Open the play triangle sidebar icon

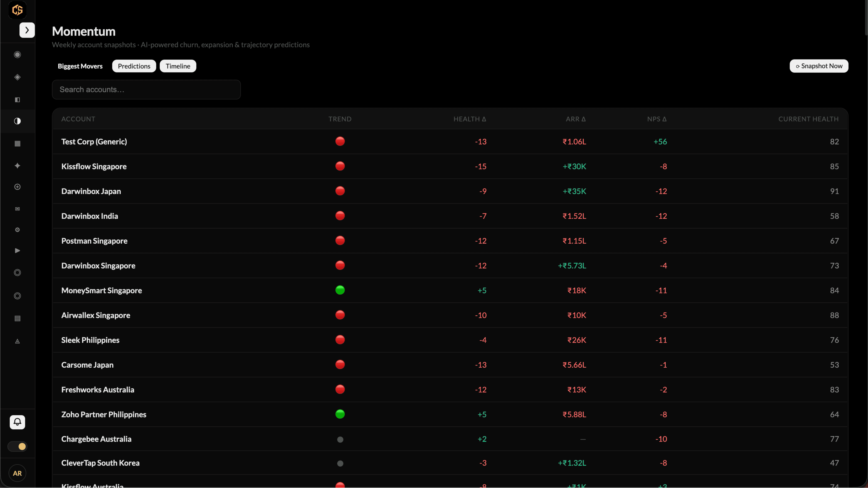click(x=18, y=251)
